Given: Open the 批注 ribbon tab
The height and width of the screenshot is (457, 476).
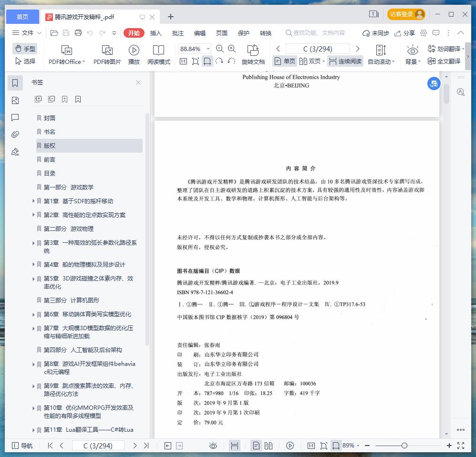Looking at the screenshot, I should point(177,33).
